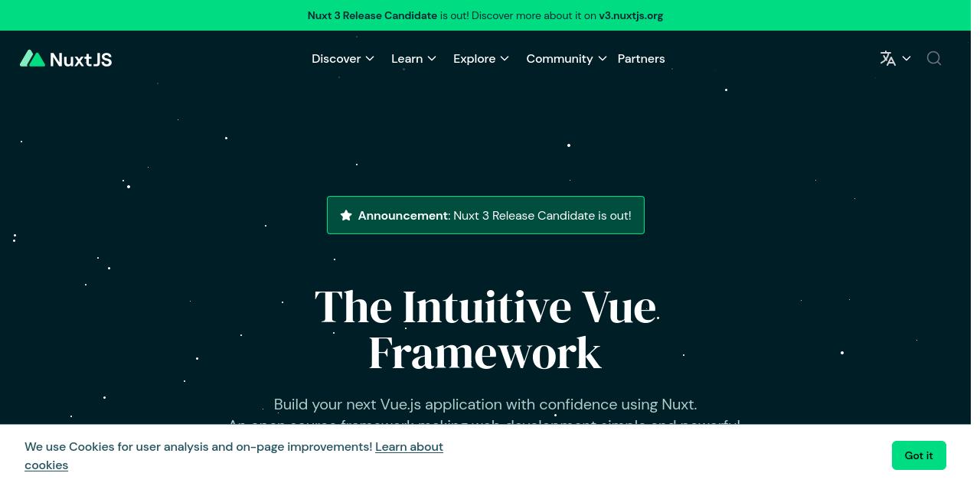Expand the language selector chevron
The width and height of the screenshot is (980, 486).
pyautogui.click(x=906, y=58)
